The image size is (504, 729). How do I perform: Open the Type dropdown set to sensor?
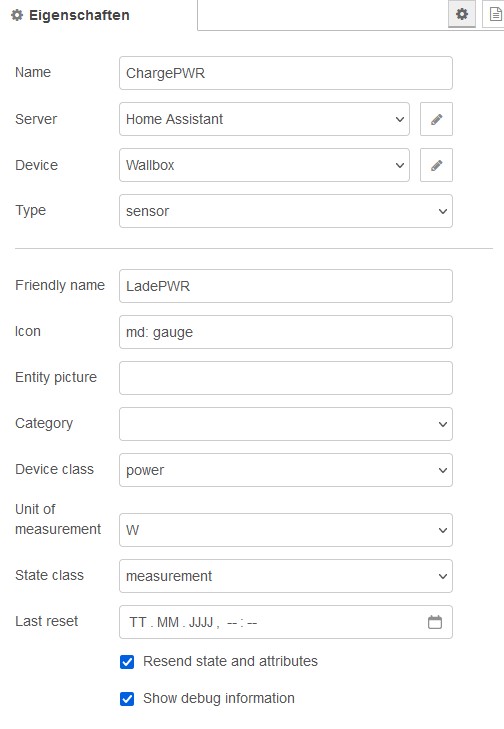285,211
